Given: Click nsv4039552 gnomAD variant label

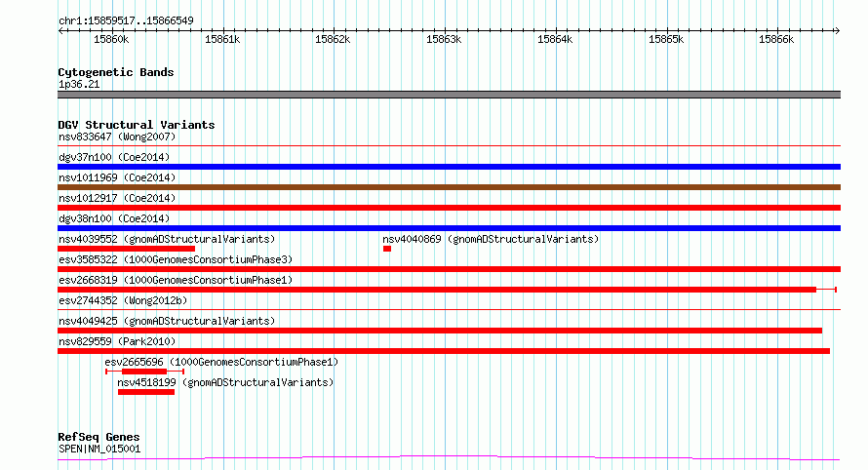Looking at the screenshot, I should (167, 239).
